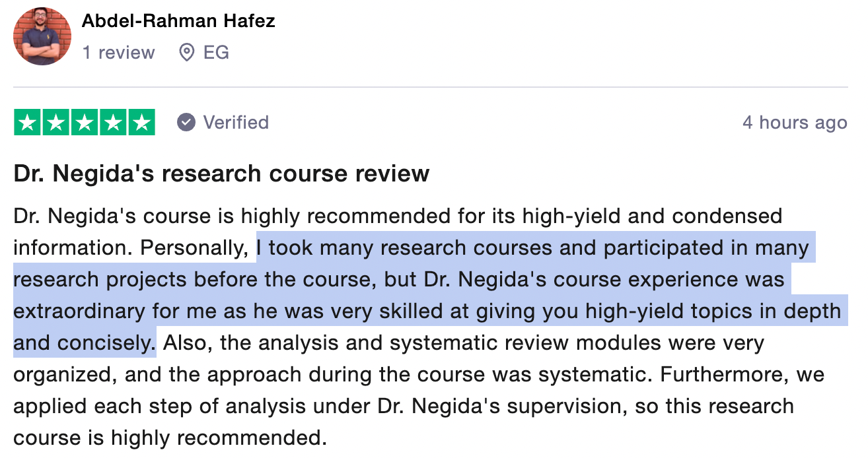Click the second green star
This screenshot has width=868, height=458.
56,123
